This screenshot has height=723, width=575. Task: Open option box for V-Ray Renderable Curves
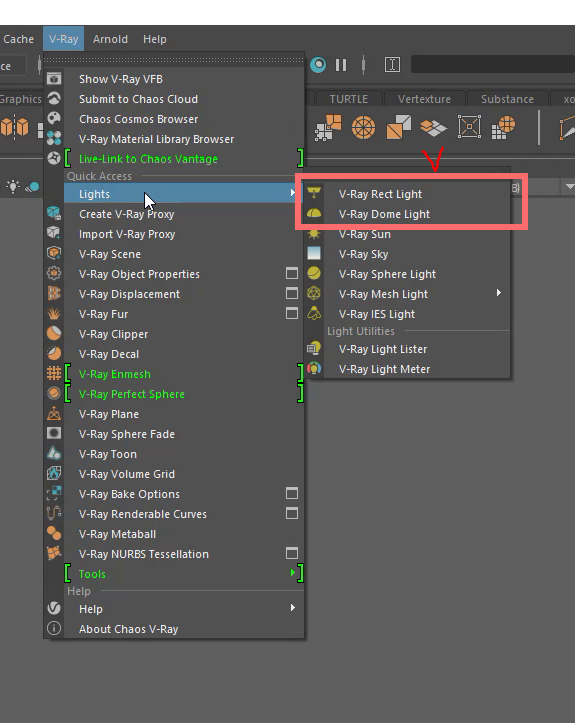[x=292, y=513]
